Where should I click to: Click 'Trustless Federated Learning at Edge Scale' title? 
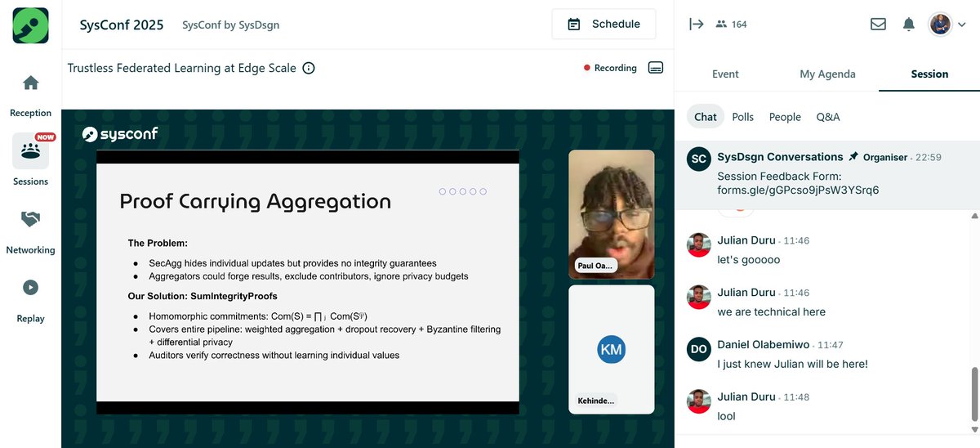click(x=181, y=69)
